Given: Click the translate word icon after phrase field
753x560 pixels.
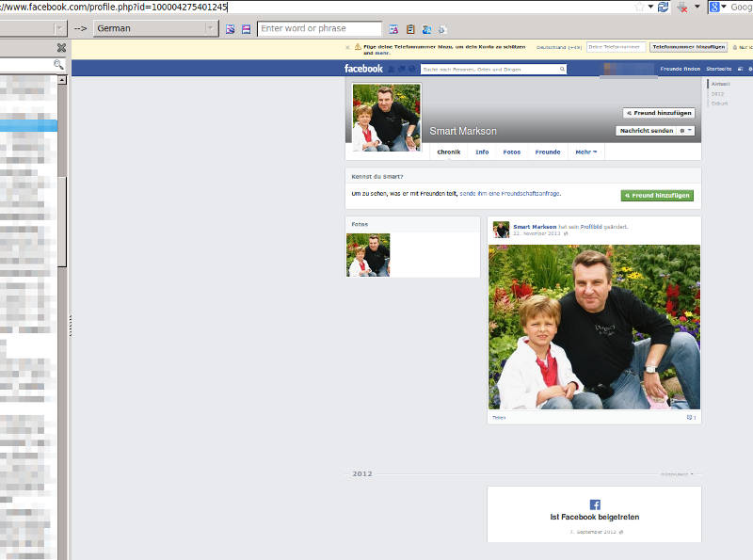Looking at the screenshot, I should click(393, 29).
